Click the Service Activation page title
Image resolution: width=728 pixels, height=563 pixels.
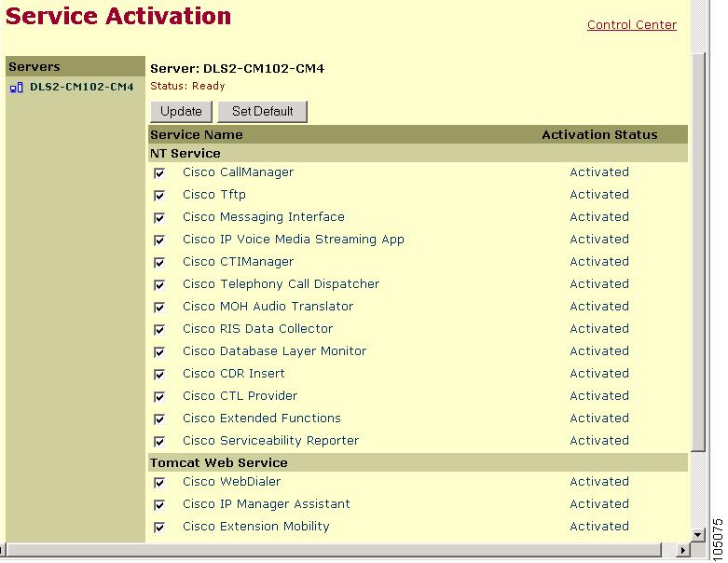coord(118,16)
